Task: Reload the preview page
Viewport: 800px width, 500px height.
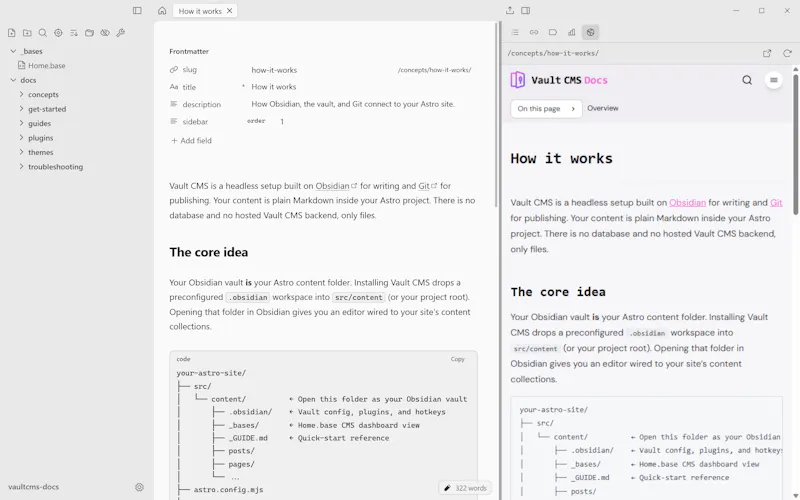Action: pos(787,53)
